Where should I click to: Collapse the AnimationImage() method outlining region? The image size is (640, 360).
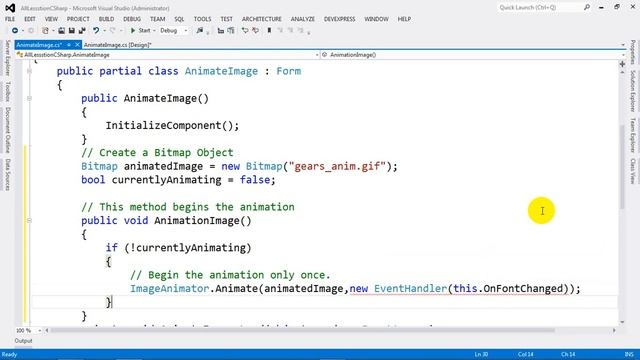coord(29,220)
